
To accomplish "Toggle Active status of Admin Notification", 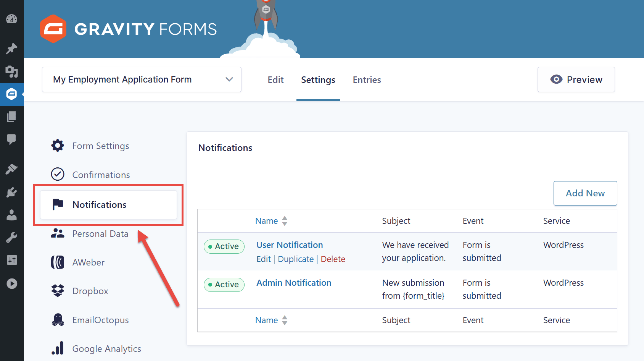I will [x=224, y=285].
